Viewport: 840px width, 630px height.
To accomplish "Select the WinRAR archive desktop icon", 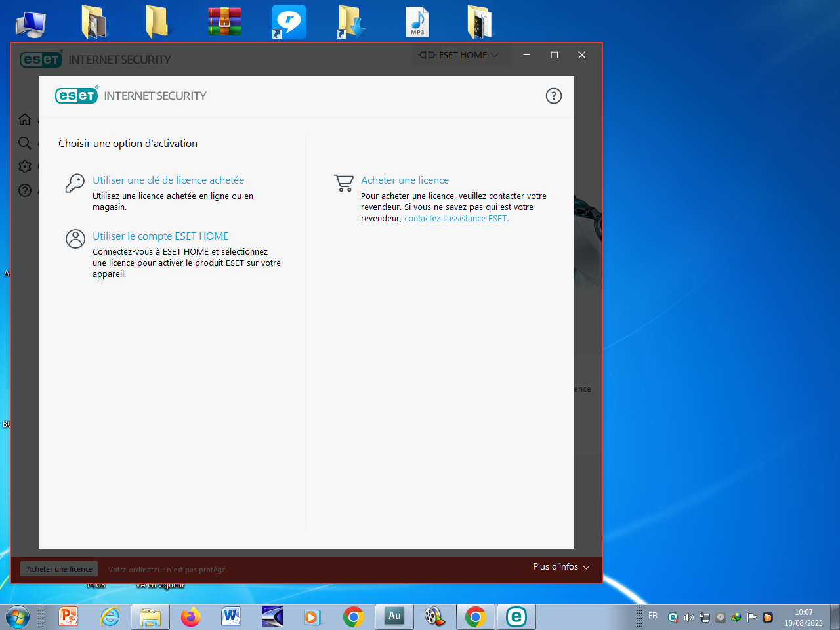I will point(225,22).
